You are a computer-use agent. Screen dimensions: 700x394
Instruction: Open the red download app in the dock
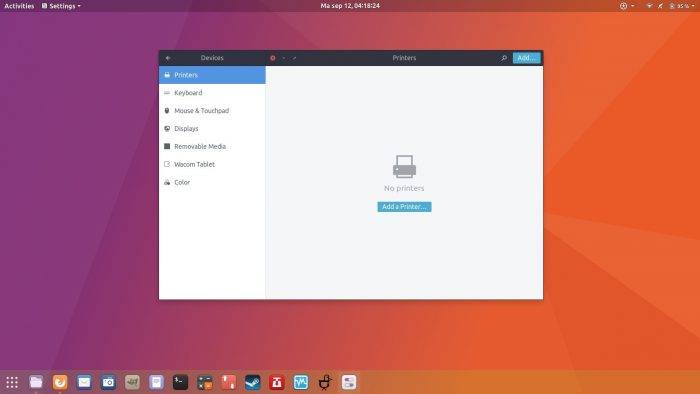pos(277,382)
